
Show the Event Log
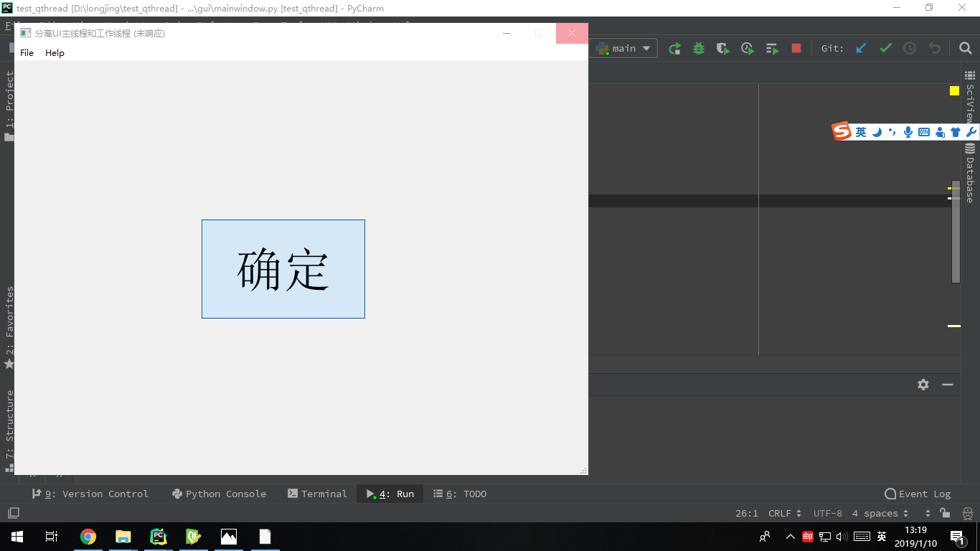coord(918,494)
